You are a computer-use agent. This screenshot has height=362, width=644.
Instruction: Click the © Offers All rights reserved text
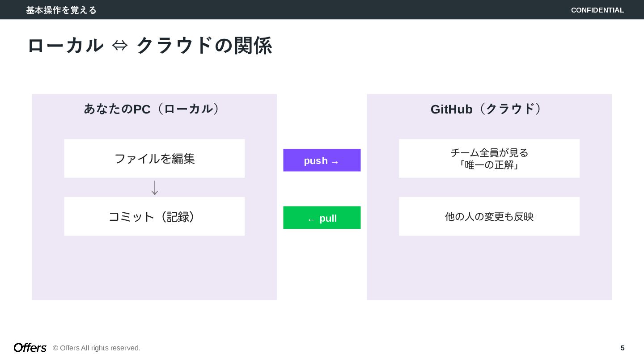97,348
